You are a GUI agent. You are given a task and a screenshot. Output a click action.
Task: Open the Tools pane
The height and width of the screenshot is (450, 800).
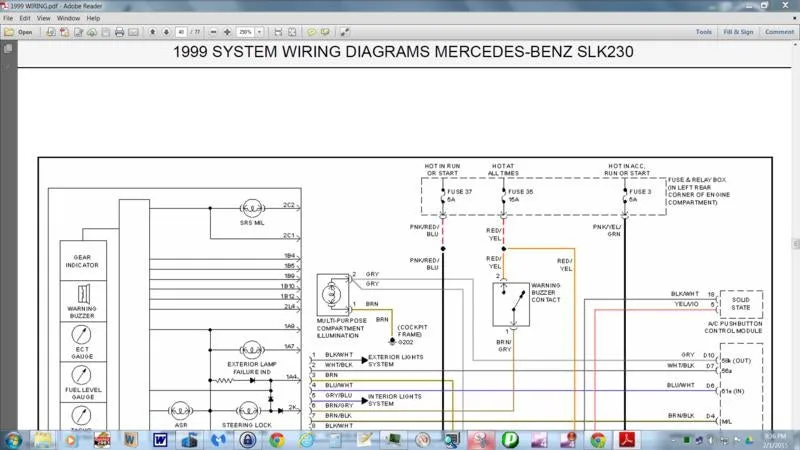coord(704,32)
